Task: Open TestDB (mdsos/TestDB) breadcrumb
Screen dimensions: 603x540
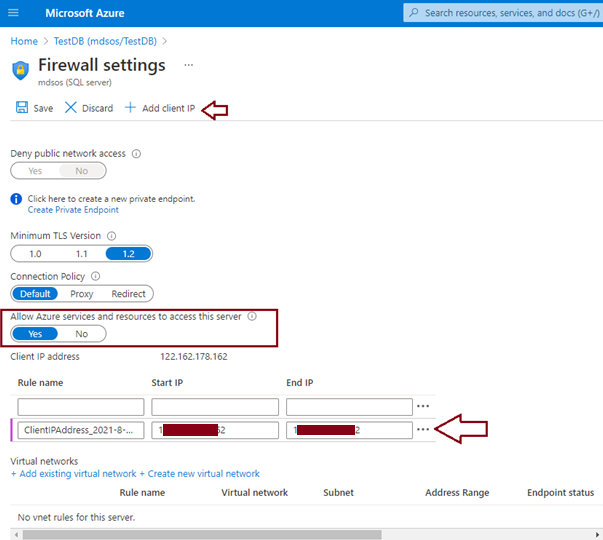Action: [x=105, y=41]
